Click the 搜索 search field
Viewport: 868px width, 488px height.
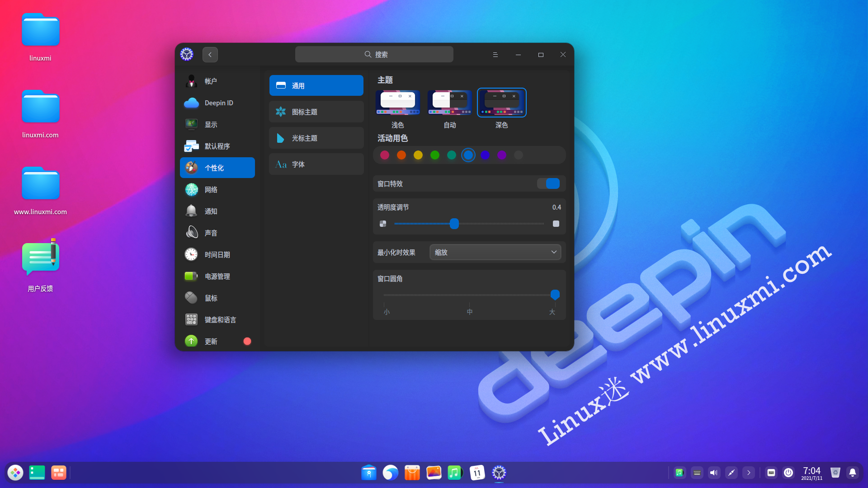click(374, 55)
